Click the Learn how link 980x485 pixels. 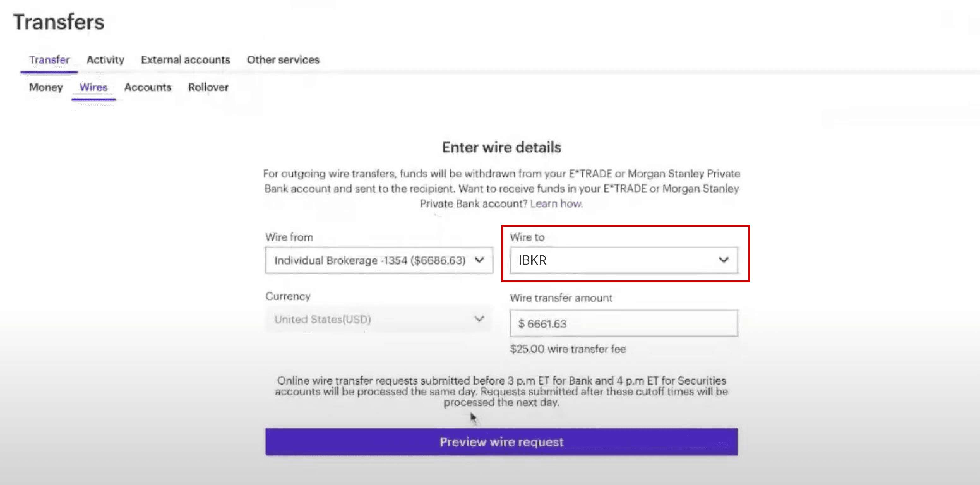(x=556, y=204)
